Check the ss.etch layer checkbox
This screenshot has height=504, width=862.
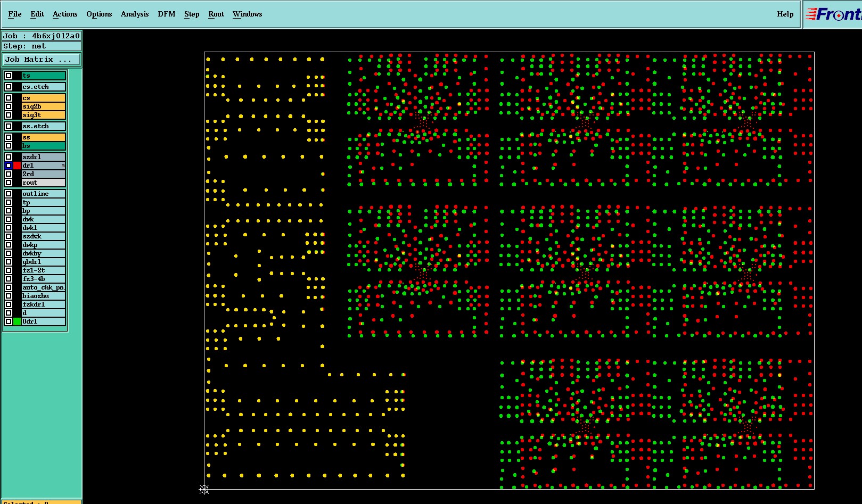[9, 126]
